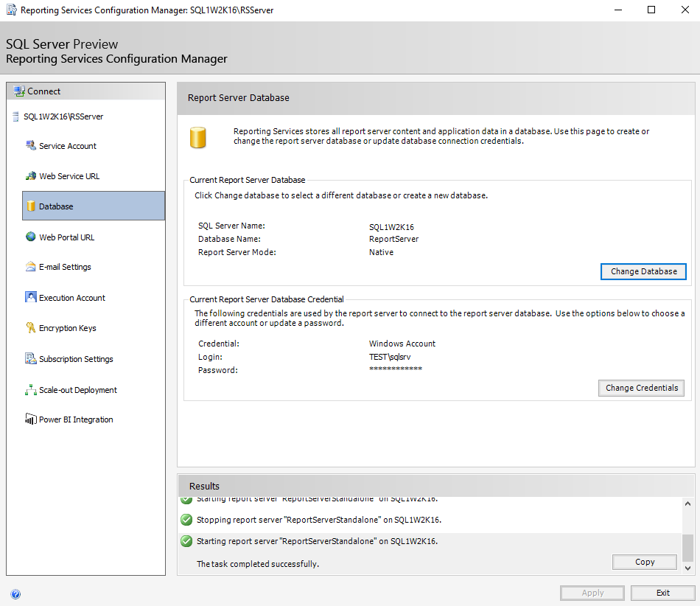Image resolution: width=700 pixels, height=606 pixels.
Task: Go to Web Portal URL page
Action: click(66, 237)
